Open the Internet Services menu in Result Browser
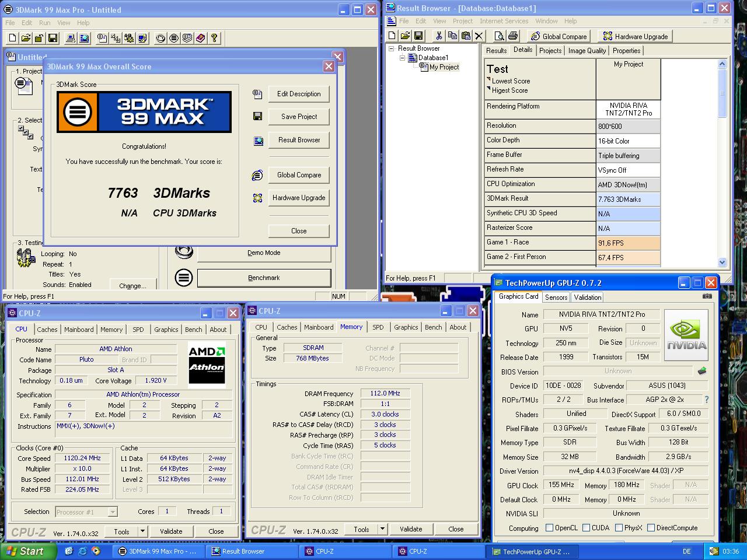Viewport: 747px width, 560px height. pos(504,21)
